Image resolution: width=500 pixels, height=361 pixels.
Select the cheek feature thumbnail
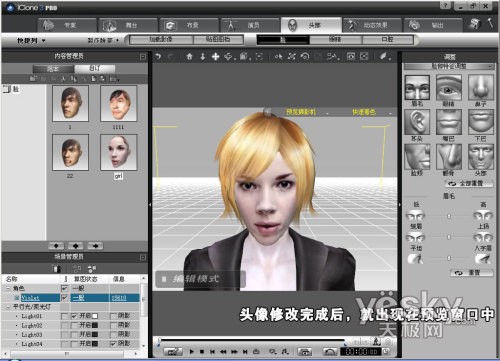(x=417, y=157)
